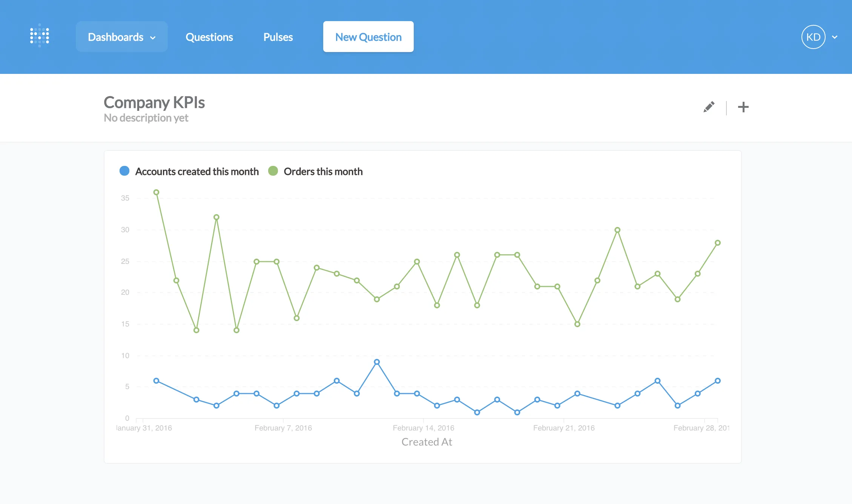Viewport: 852px width, 504px height.
Task: Click the plus add card icon
Action: tap(743, 107)
